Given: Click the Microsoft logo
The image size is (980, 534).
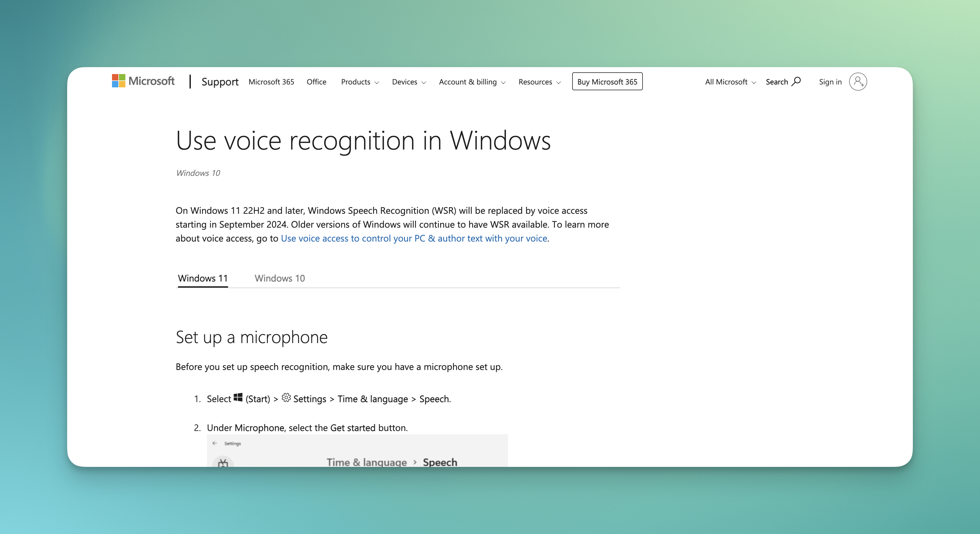Looking at the screenshot, I should 143,81.
